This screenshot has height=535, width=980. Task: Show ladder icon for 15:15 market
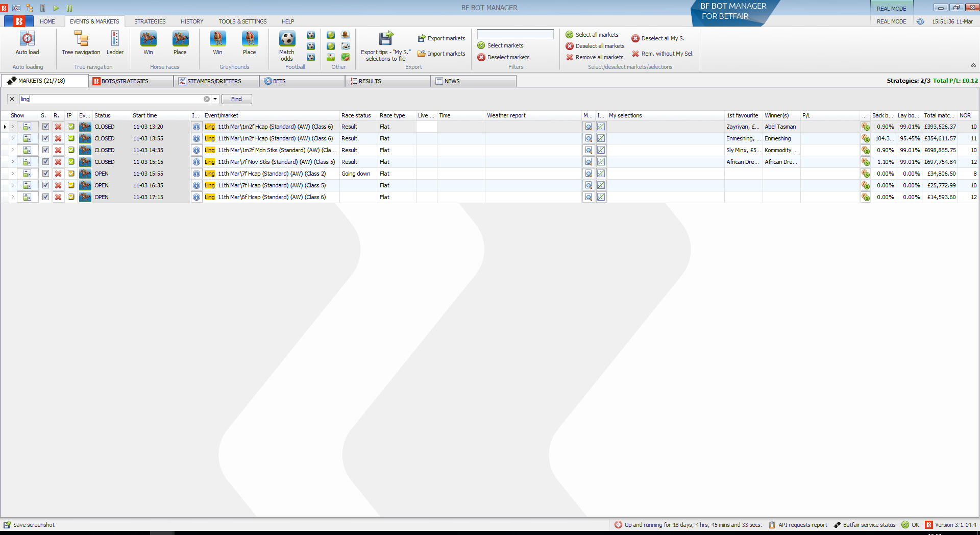click(x=27, y=162)
